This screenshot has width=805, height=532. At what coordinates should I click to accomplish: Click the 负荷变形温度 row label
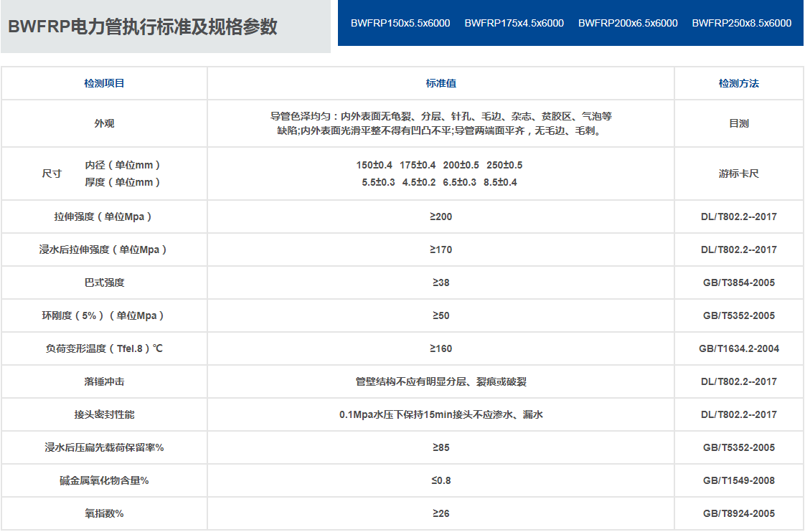[103, 348]
